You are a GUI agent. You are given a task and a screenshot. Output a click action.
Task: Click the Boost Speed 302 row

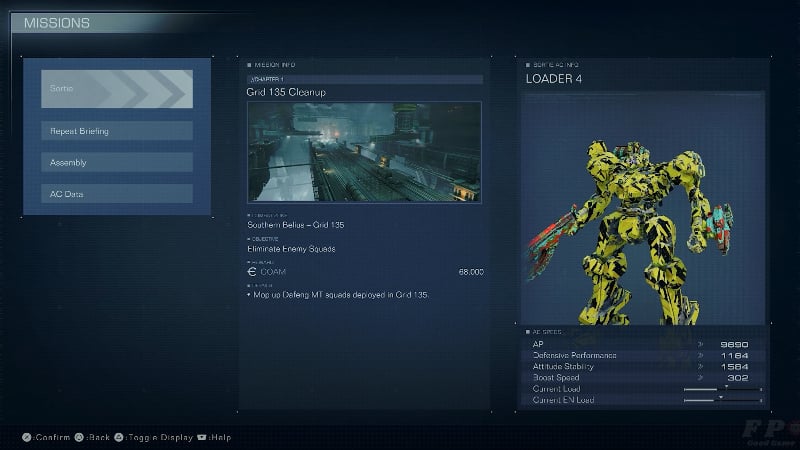(642, 378)
